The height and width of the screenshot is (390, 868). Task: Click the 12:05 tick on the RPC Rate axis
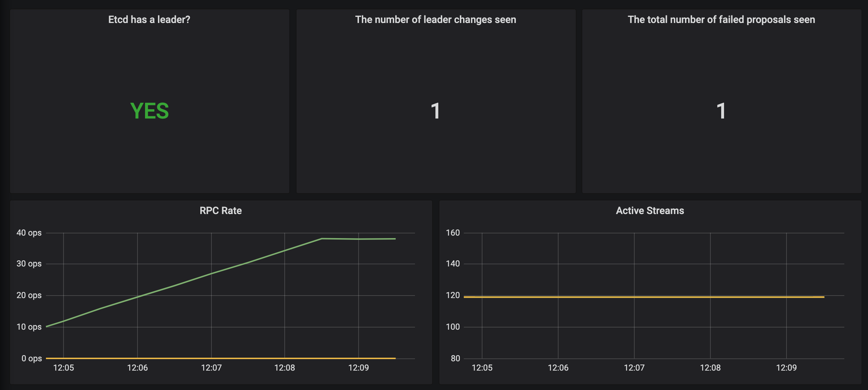click(64, 368)
